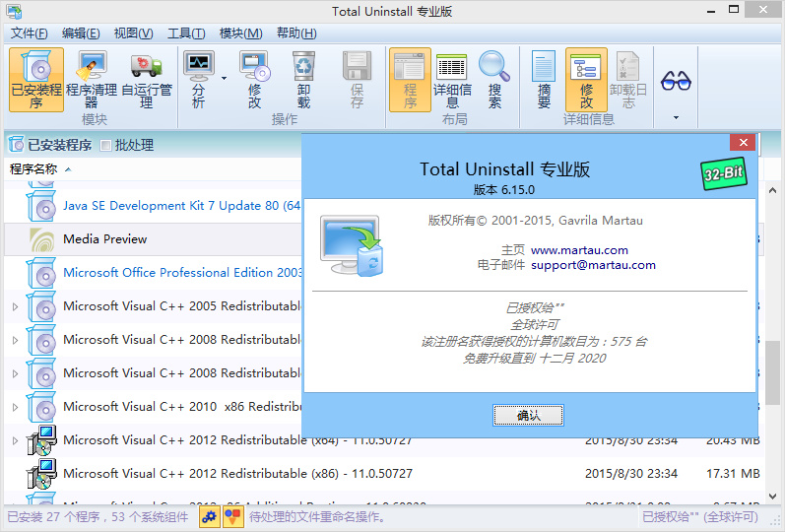Expand the second Visual C++ 2008 Redistributable

(x=15, y=373)
